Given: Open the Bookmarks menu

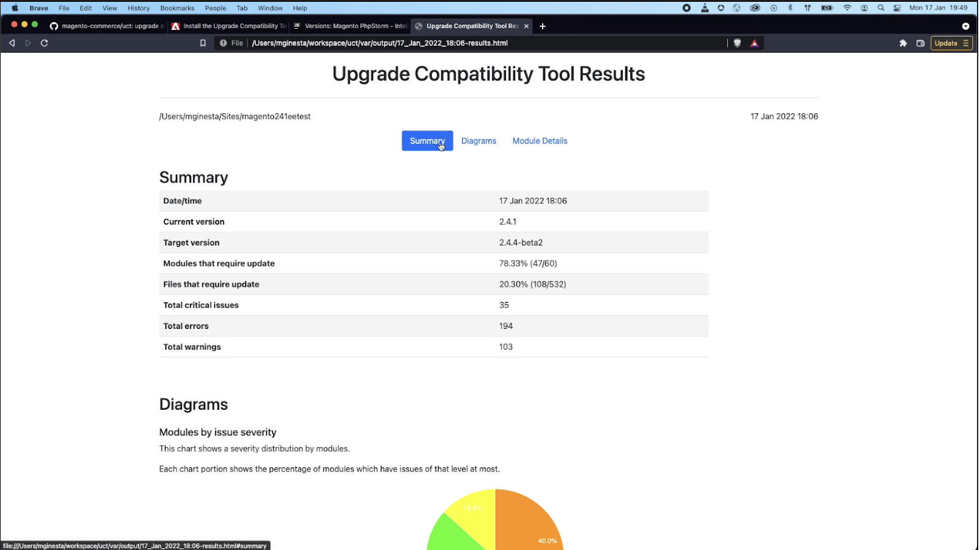Looking at the screenshot, I should click(x=177, y=8).
